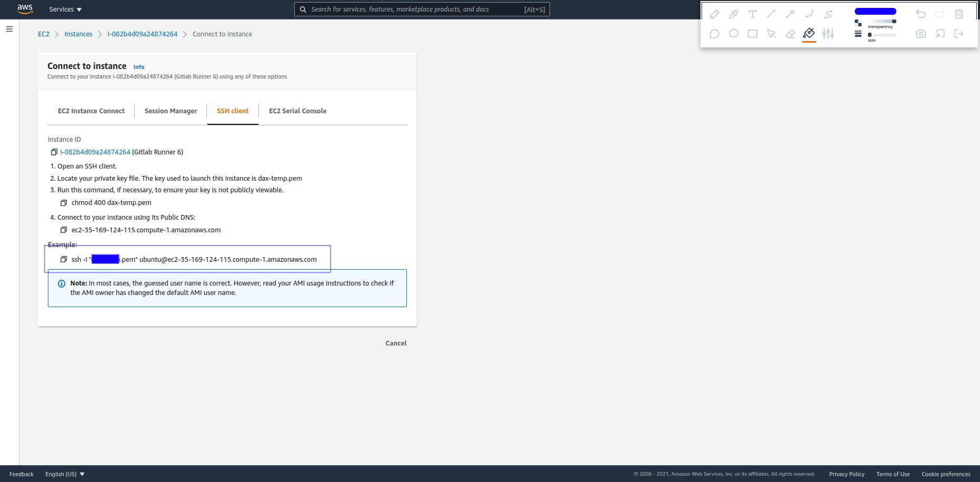Open the English (US) language dropdown

click(65, 474)
